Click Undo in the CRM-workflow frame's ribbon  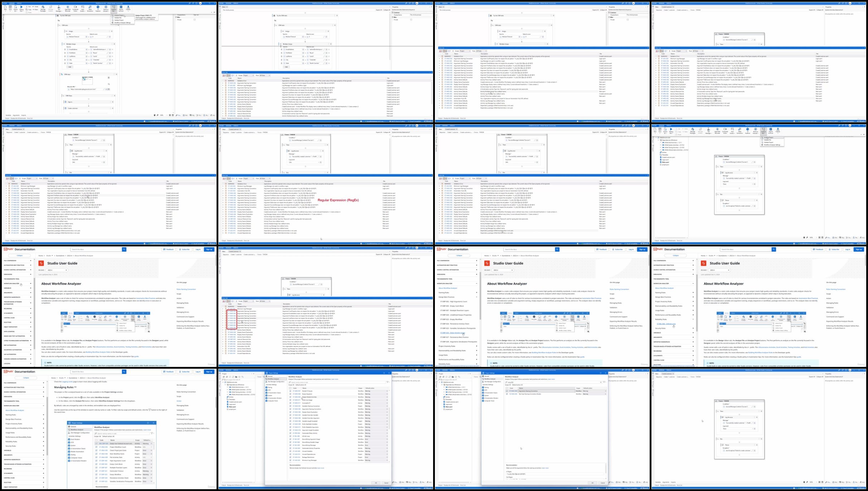point(36,7)
